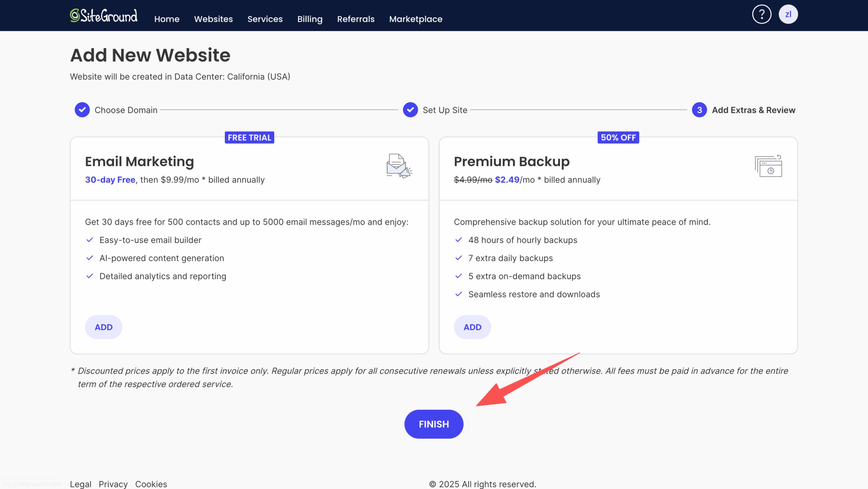Click the SiteGround logo
Image resolution: width=868 pixels, height=489 pixels.
pos(104,16)
